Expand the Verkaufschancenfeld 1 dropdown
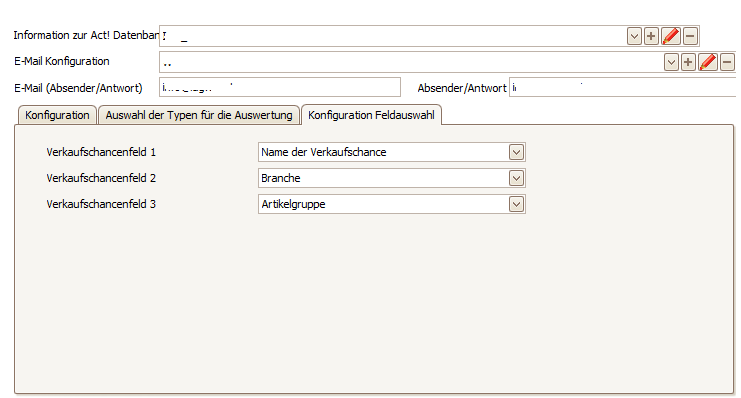The width and height of the screenshot is (741, 398). (516, 152)
